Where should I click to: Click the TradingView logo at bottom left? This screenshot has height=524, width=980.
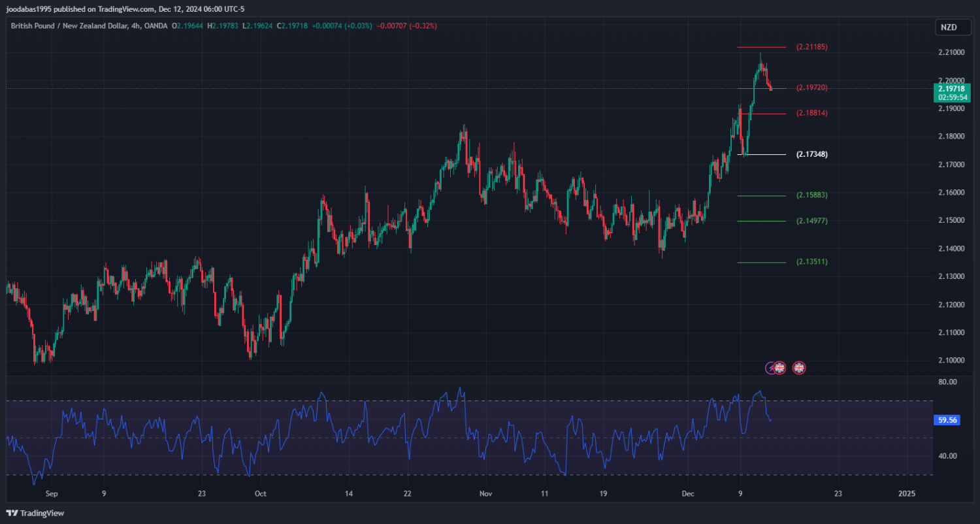(x=35, y=514)
